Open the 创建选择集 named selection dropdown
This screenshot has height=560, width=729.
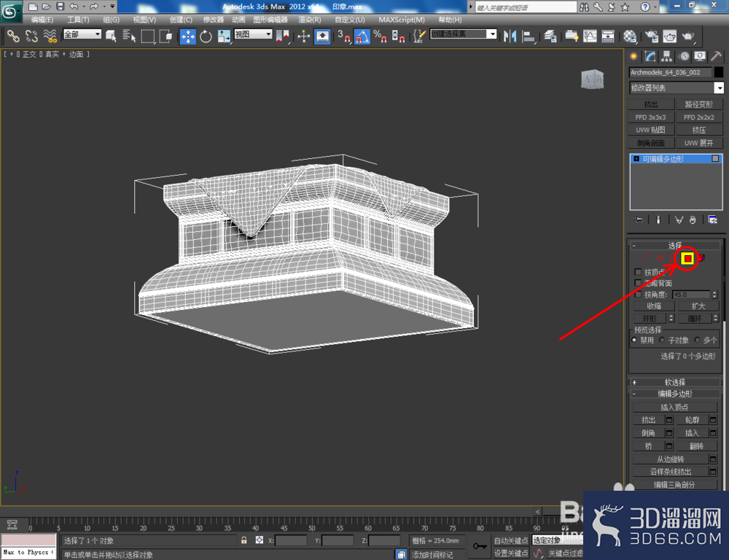coord(463,34)
